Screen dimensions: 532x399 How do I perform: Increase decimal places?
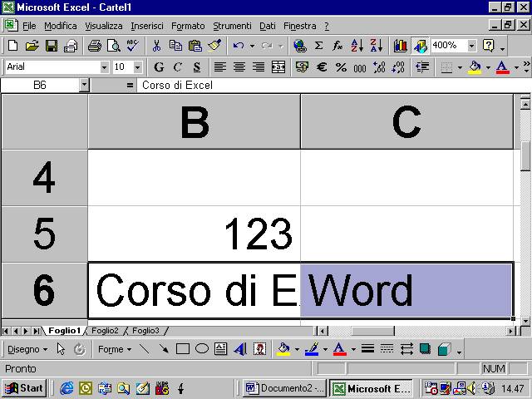(x=379, y=66)
